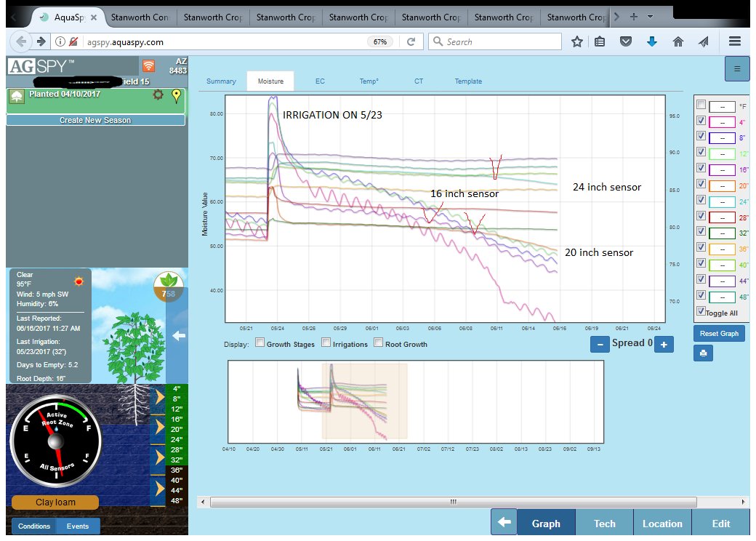The height and width of the screenshot is (541, 756).
Task: Click the cotton crop icon beside Planted date
Action: pyautogui.click(x=18, y=95)
